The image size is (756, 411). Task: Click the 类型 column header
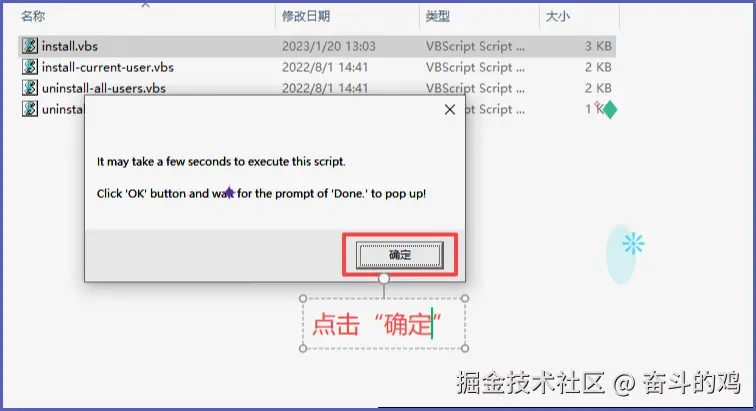point(437,16)
